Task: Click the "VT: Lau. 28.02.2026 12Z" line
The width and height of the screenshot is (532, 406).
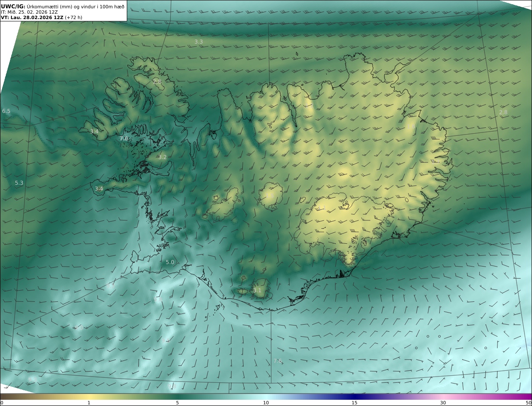Action: (32, 17)
